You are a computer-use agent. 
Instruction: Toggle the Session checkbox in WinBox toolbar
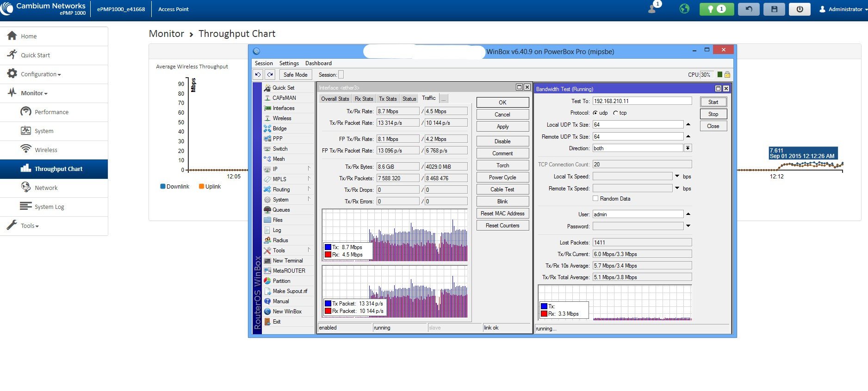pyautogui.click(x=341, y=75)
